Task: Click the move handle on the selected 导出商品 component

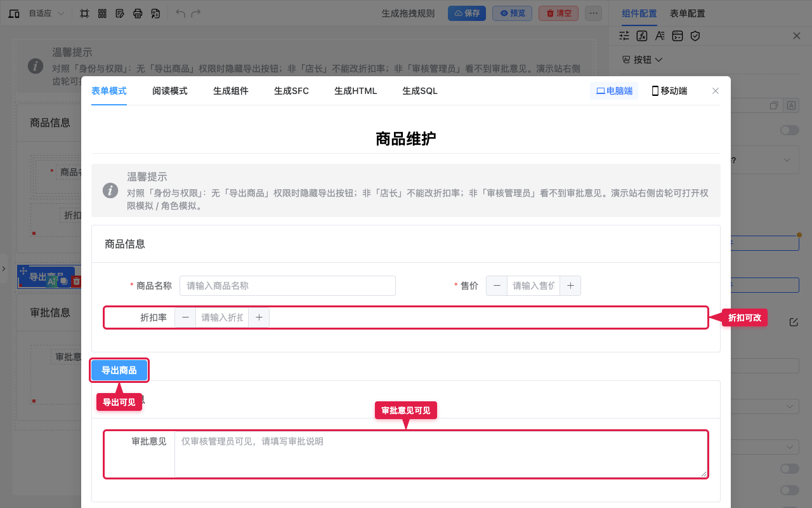Action: click(x=23, y=271)
